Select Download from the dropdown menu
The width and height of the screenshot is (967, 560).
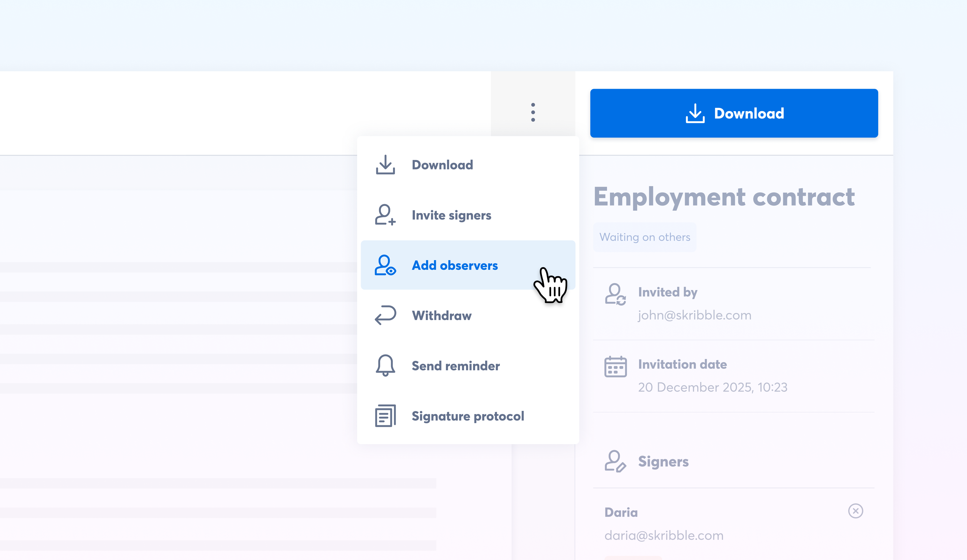click(x=468, y=165)
